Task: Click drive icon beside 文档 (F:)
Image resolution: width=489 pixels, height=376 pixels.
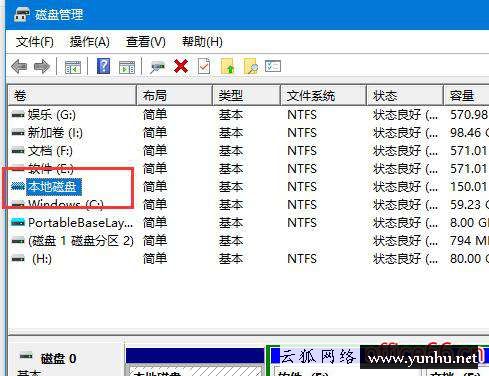Action: 18,151
